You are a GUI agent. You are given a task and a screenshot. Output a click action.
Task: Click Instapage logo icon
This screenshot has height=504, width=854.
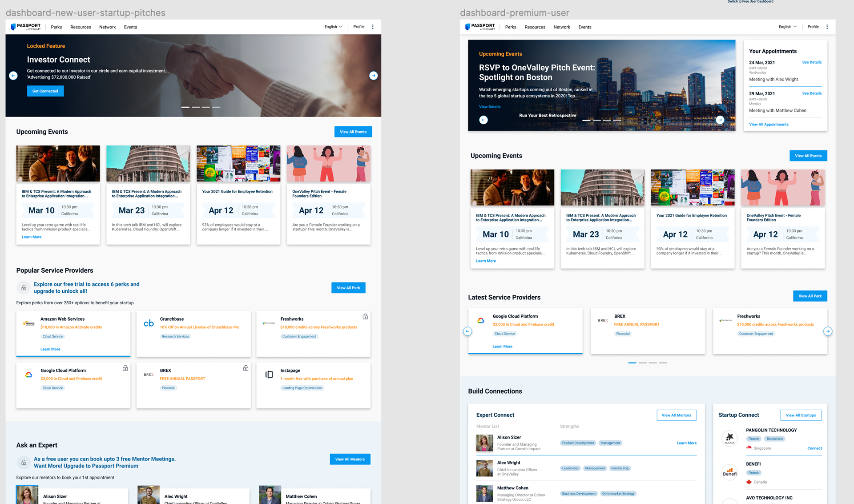coord(269,375)
